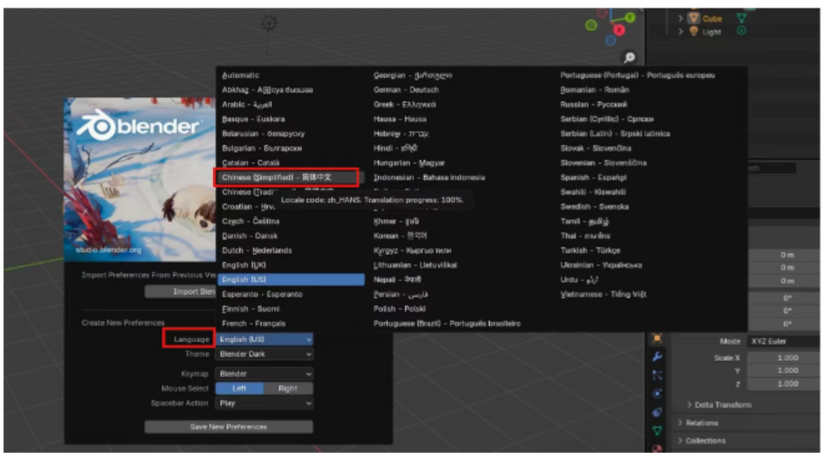Open Object properties tab icon
The width and height of the screenshot is (826, 458).
coord(657,339)
